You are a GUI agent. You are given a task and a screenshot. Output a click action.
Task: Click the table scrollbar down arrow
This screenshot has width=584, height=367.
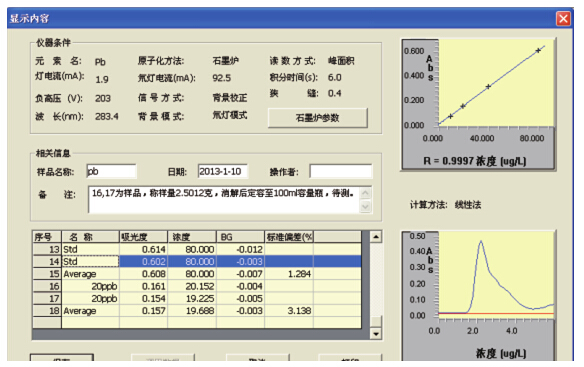[376, 333]
